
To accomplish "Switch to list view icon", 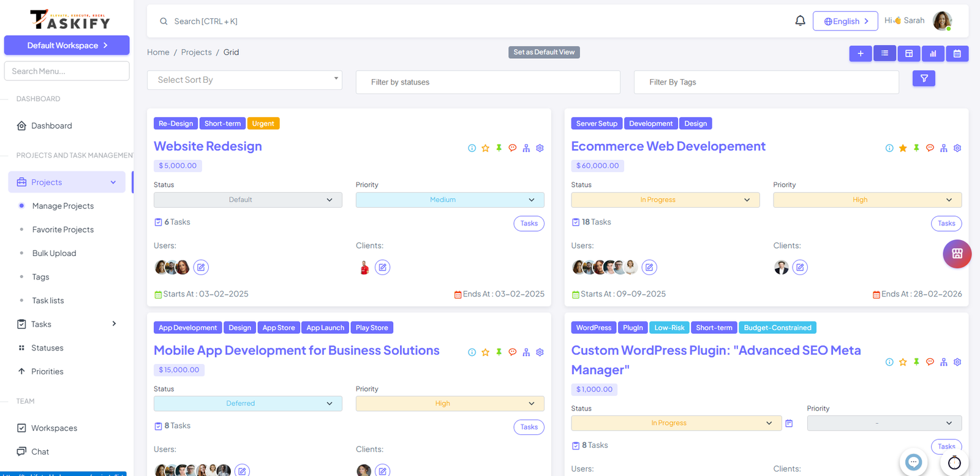I will tap(884, 54).
